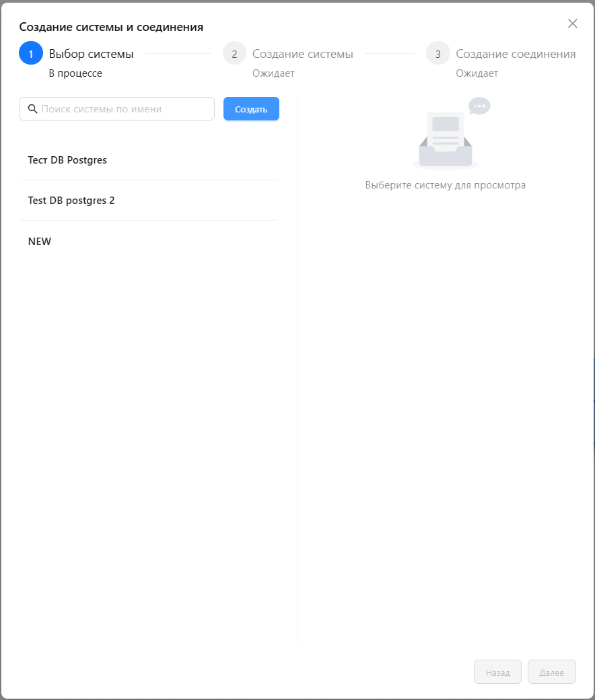Go to the Создание соединения step
Viewport: 595px width, 700px height.
[516, 54]
